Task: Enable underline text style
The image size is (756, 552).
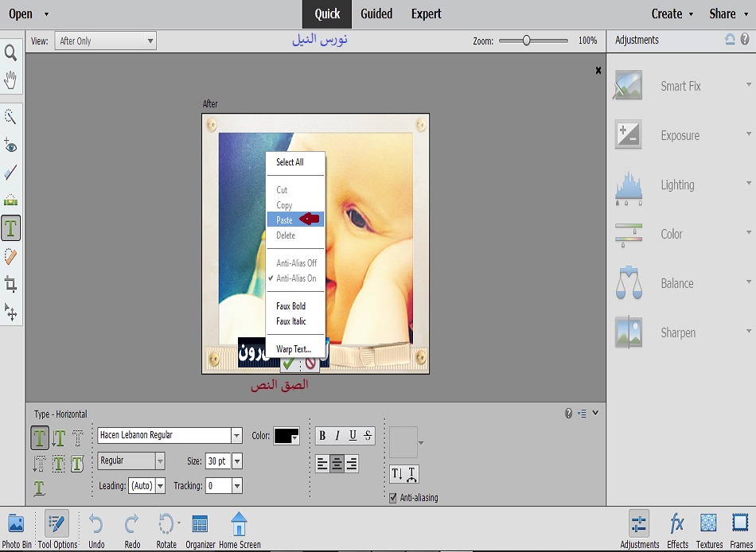Action: 353,435
